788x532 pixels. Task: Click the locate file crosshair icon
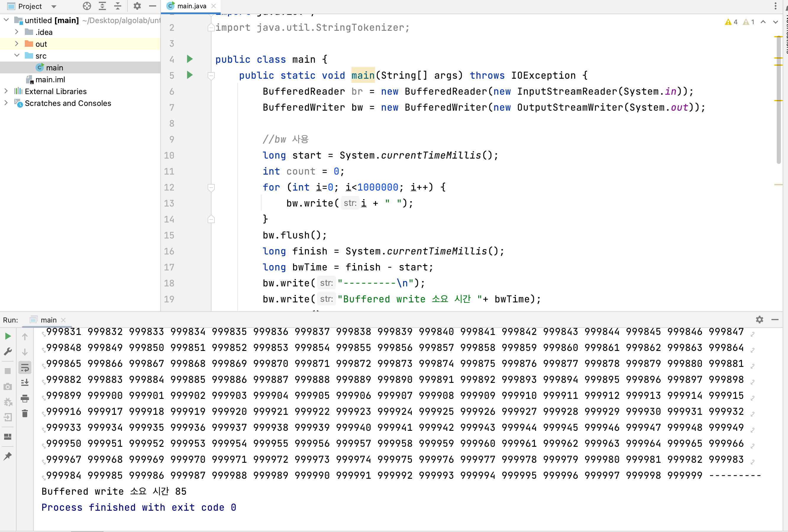87,6
